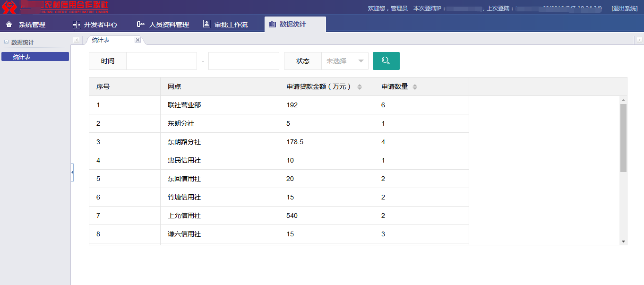Image resolution: width=644 pixels, height=285 pixels.
Task: Click the start time input field
Action: [161, 61]
